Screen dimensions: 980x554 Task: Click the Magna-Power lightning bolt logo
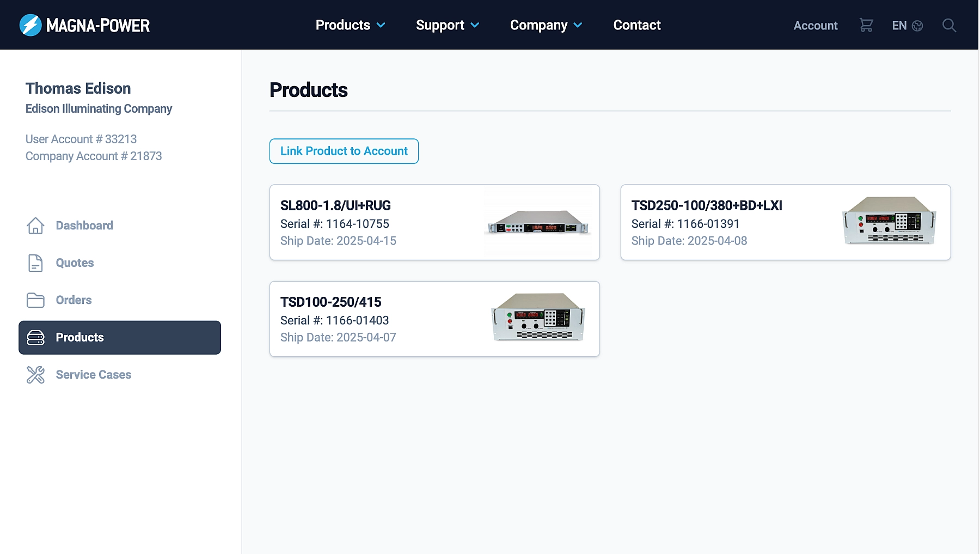point(30,25)
